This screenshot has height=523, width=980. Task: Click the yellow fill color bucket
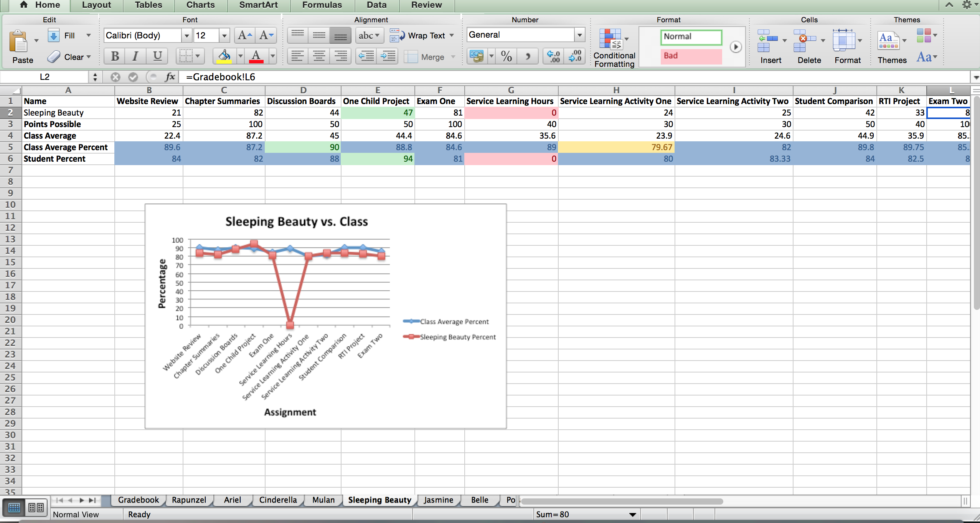224,56
